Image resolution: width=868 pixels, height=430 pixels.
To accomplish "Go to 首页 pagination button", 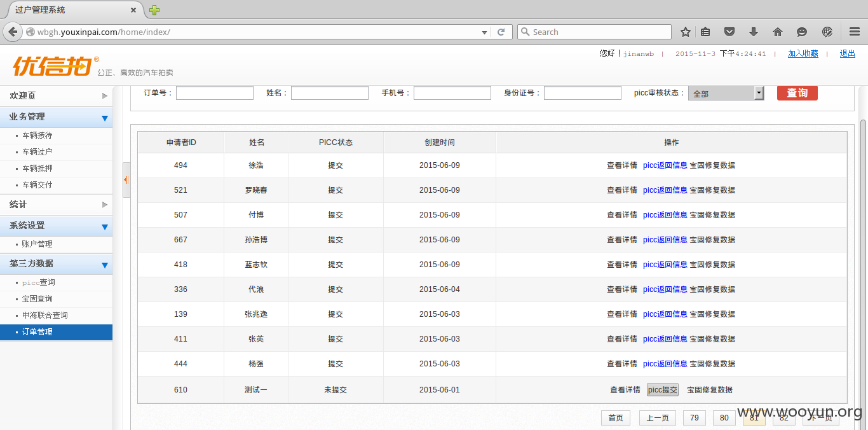I will click(616, 418).
